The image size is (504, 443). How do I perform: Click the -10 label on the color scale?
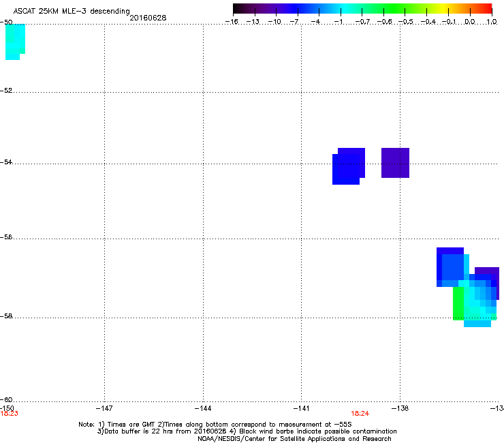[x=275, y=22]
